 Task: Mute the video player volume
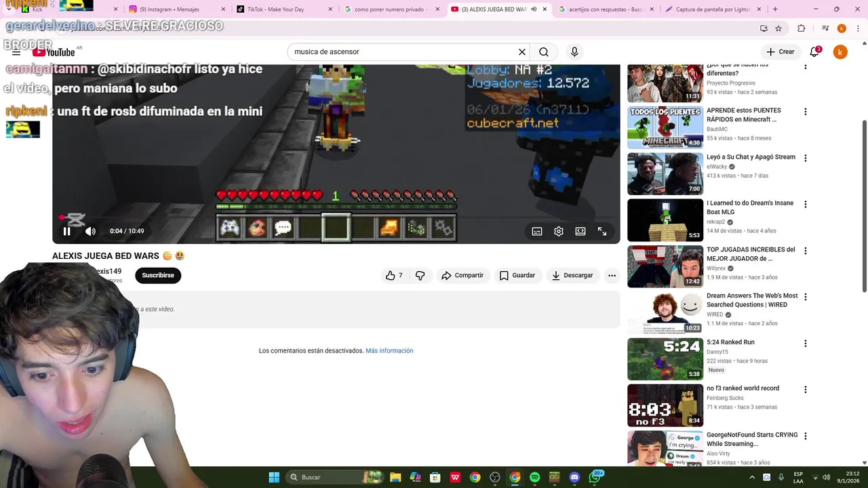tap(90, 231)
